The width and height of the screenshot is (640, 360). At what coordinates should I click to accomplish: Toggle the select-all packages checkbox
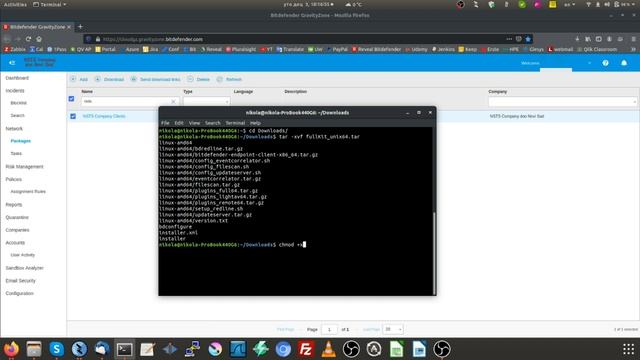(71, 99)
